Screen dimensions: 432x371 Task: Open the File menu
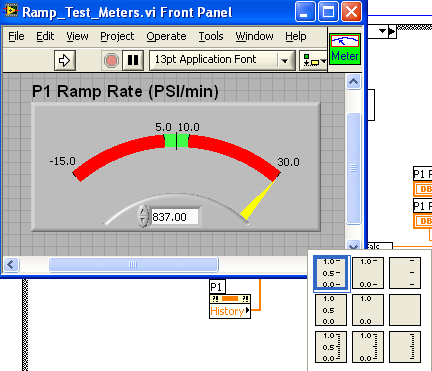coord(16,36)
